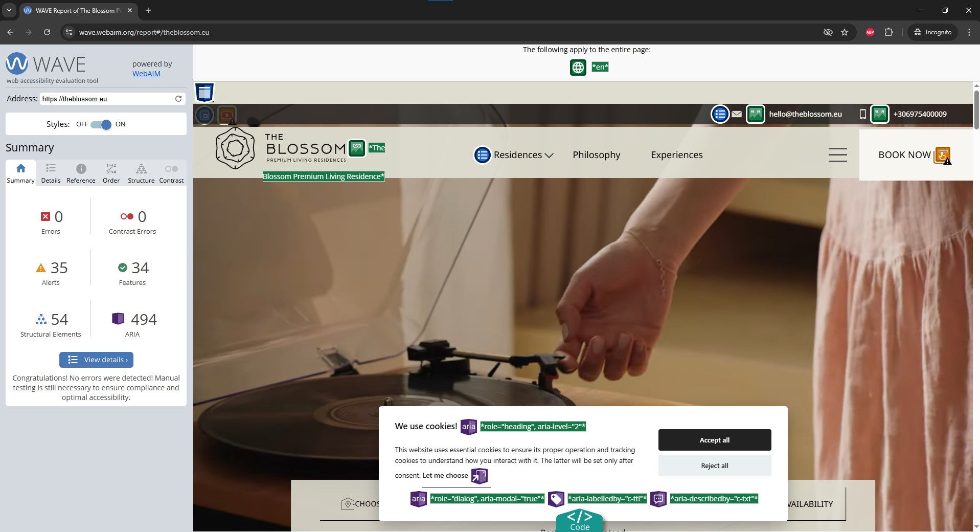Click the YouTube video alert icon
This screenshot has height=532, width=980.
point(226,115)
